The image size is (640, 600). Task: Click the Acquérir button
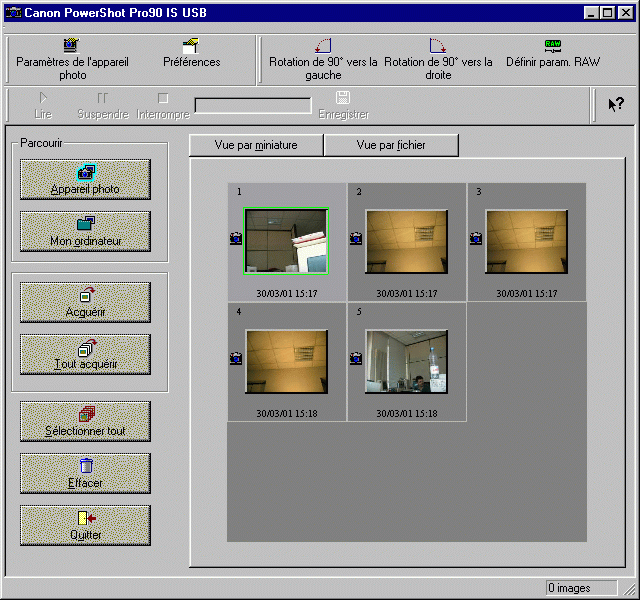point(85,302)
